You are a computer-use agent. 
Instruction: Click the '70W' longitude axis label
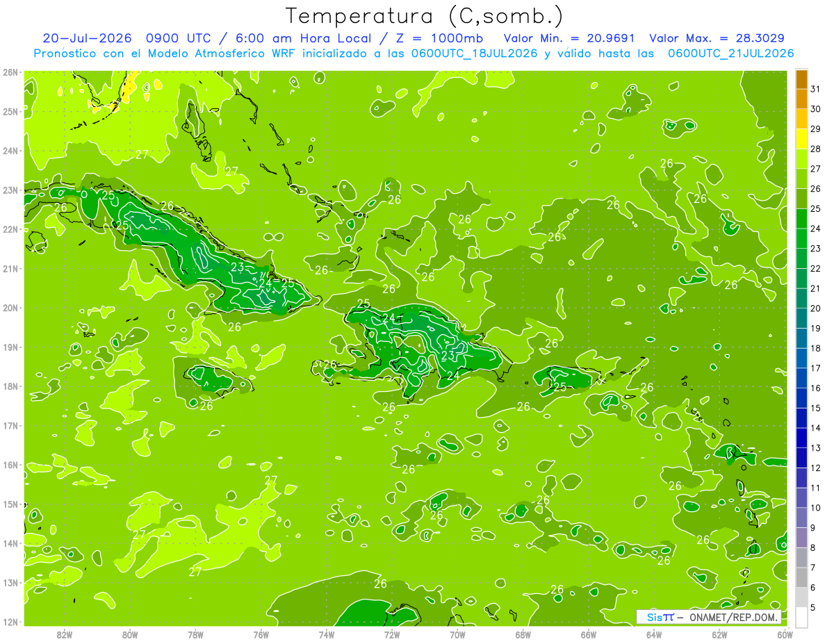pyautogui.click(x=457, y=634)
